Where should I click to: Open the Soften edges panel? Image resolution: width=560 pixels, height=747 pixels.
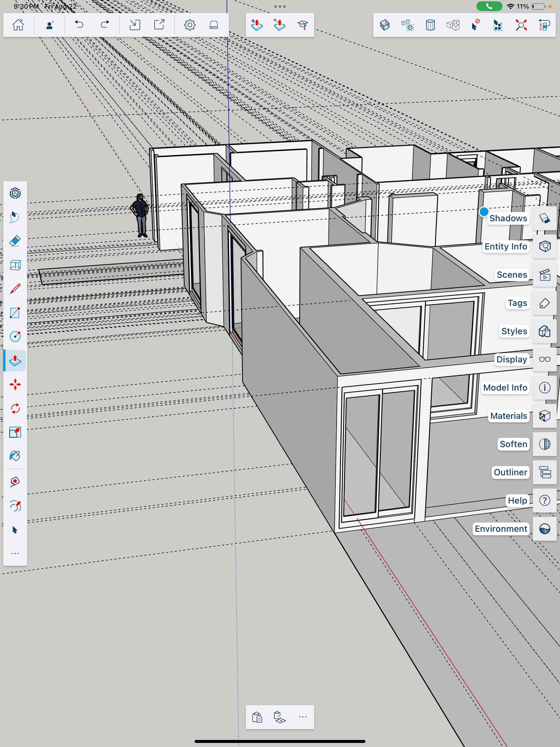545,444
